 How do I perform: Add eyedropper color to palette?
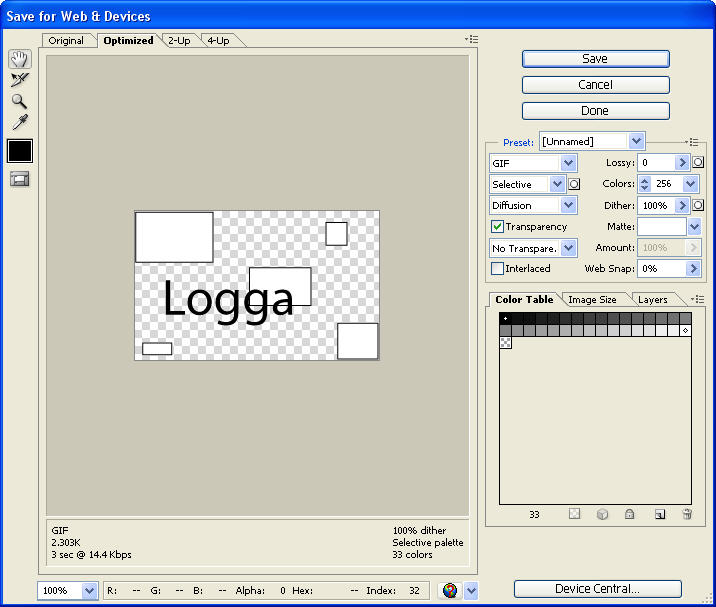(660, 514)
